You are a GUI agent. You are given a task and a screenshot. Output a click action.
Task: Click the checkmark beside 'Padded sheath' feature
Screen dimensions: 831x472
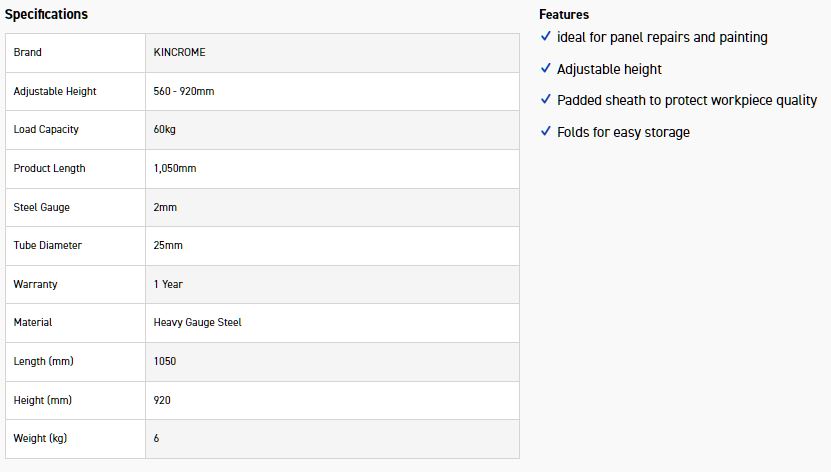pos(545,100)
